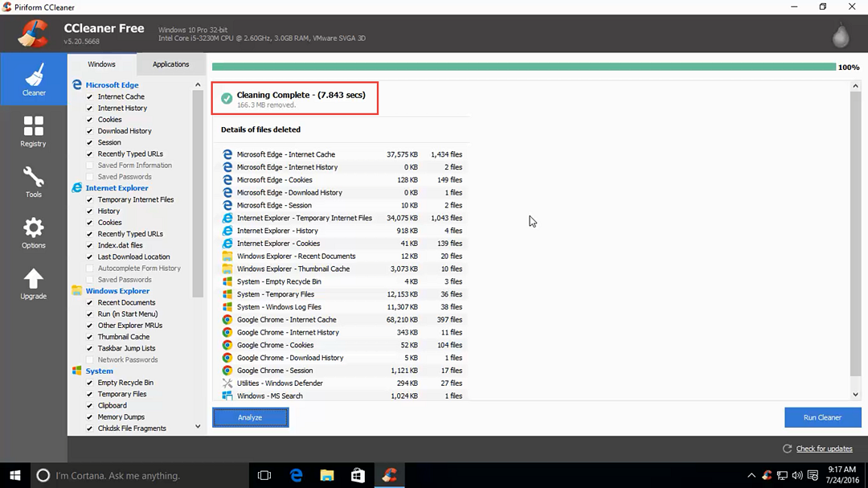Click the Windows Explorer category folder icon
Screen dimensions: 868x488
tap(77, 291)
